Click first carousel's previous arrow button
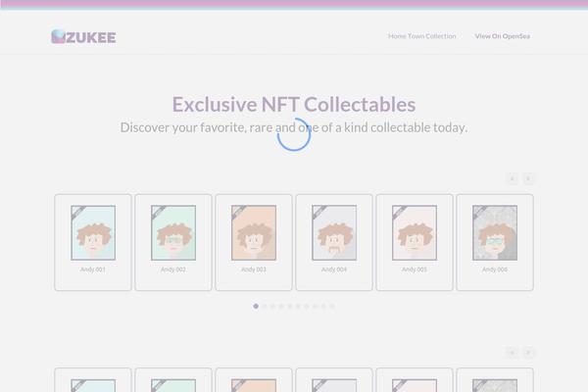The width and height of the screenshot is (588, 392). pyautogui.click(x=512, y=178)
